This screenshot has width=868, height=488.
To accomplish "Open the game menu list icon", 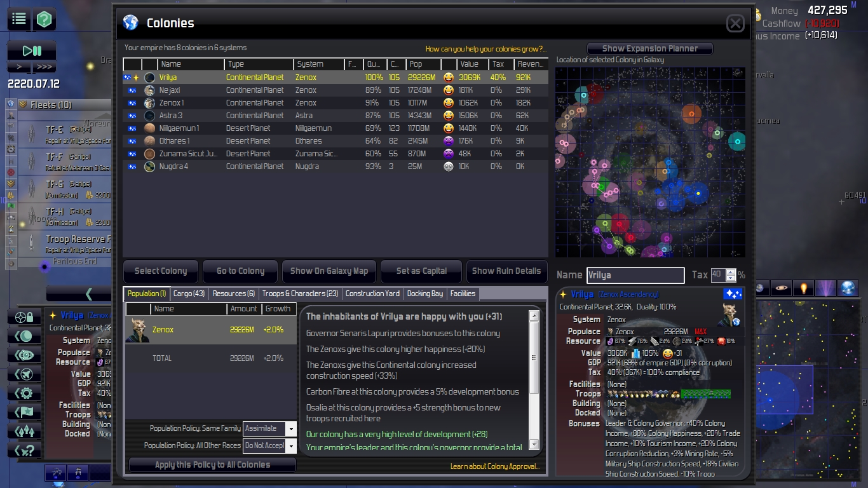I will [x=19, y=19].
